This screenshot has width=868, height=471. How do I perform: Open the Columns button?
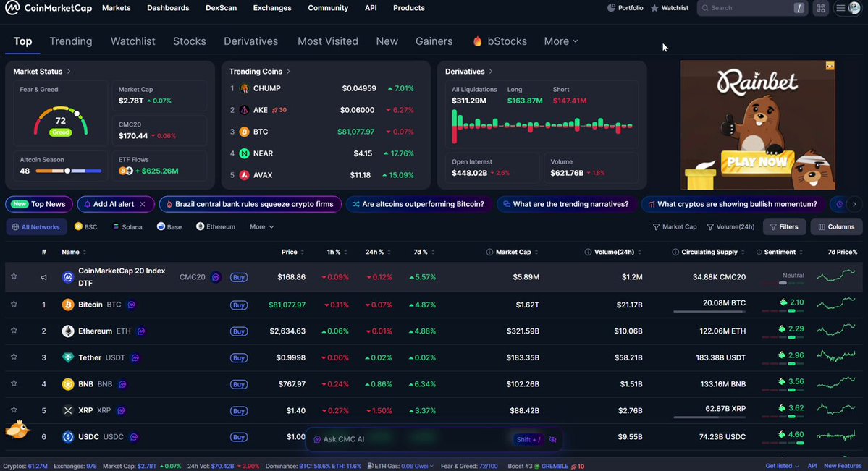[836, 227]
